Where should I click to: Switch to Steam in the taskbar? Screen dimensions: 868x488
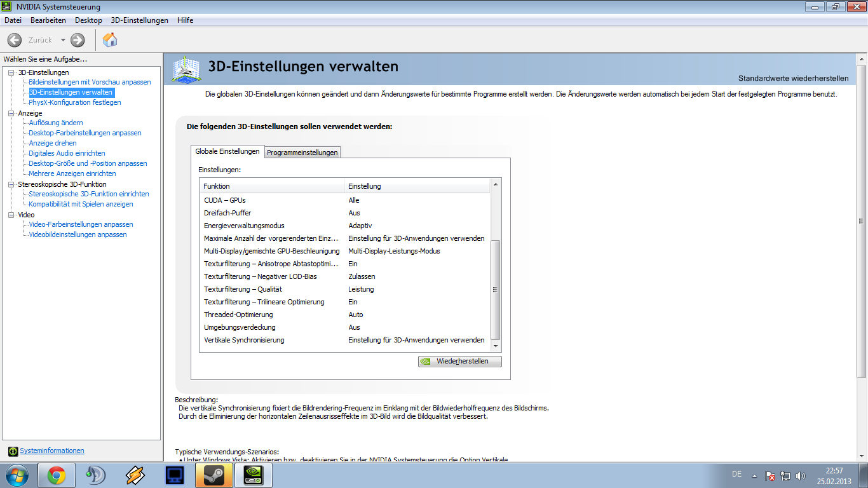214,475
